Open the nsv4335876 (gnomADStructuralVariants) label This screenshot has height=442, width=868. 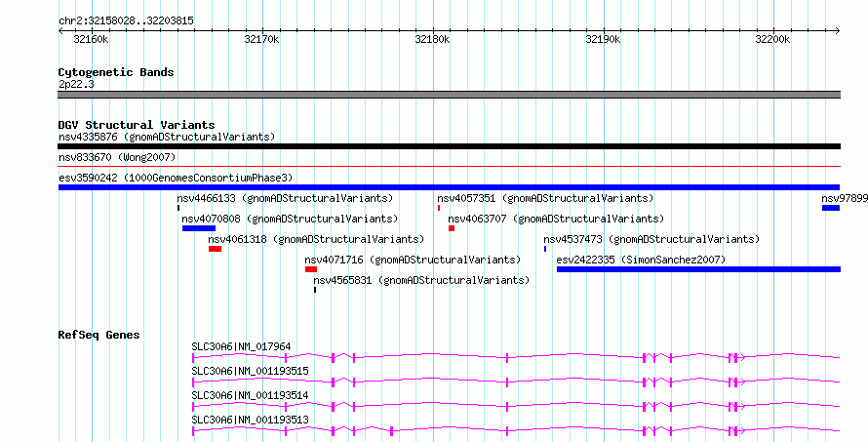167,137
